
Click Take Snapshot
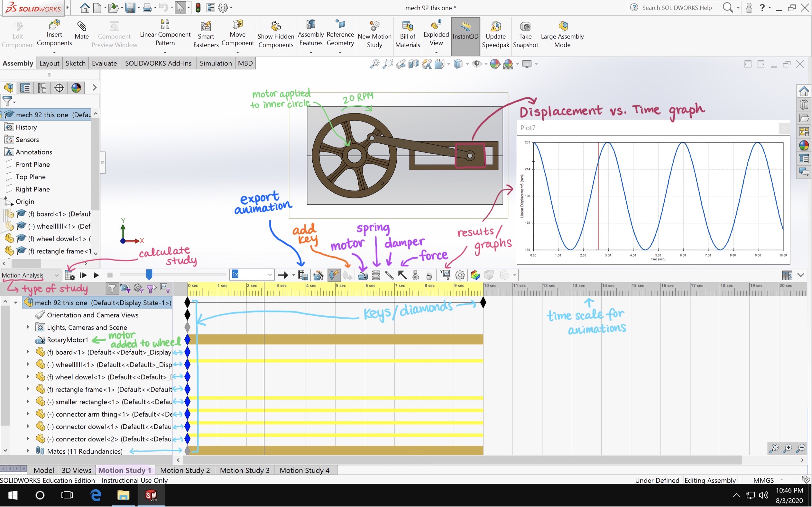coord(525,35)
